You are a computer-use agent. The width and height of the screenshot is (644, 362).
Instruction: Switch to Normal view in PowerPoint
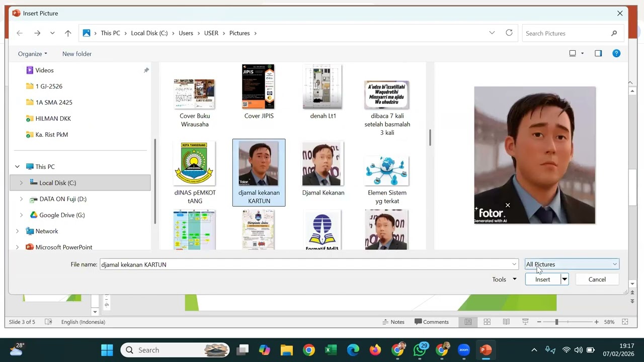point(468,322)
